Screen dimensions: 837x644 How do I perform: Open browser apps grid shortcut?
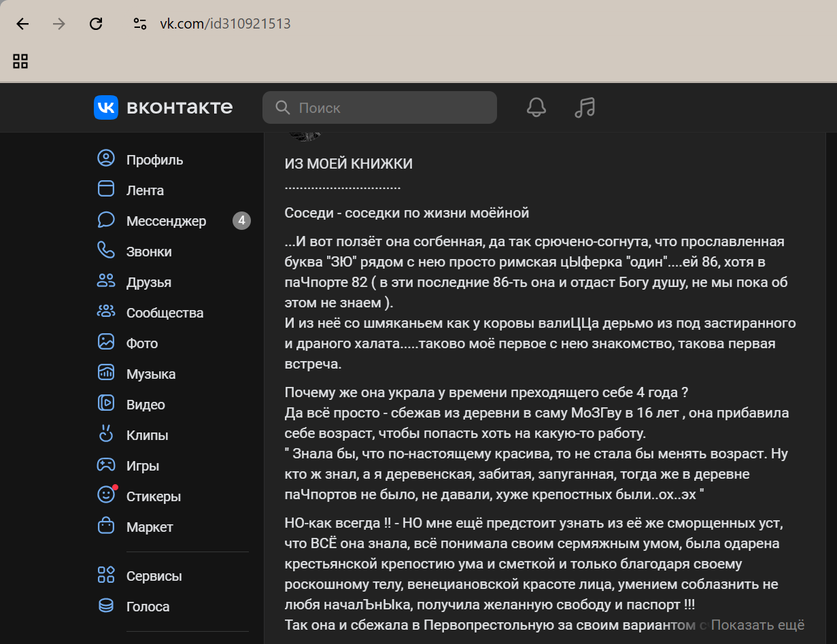tap(20, 61)
